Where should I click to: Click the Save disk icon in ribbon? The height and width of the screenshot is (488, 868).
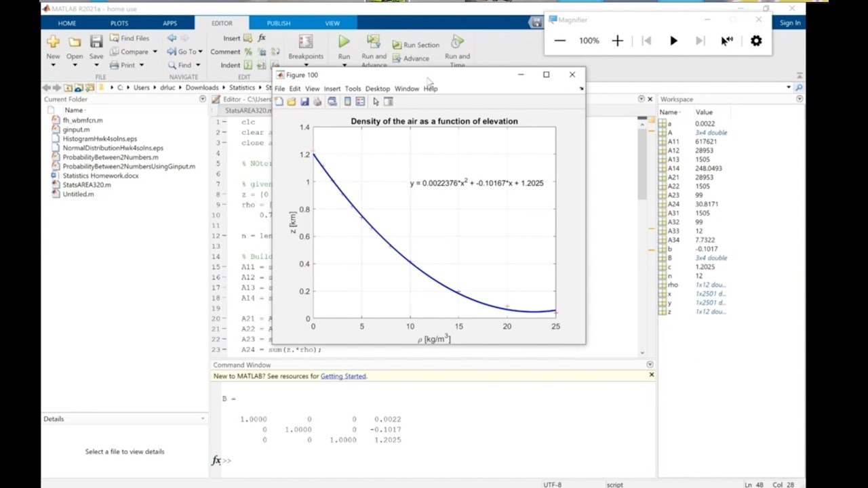pyautogui.click(x=96, y=42)
